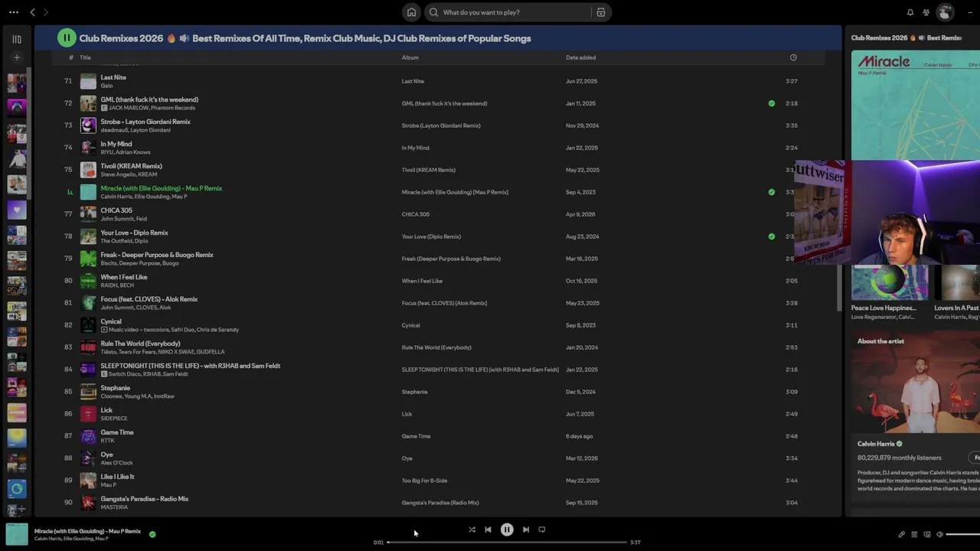Open artist SIDEPIECE under Lick

point(114,419)
